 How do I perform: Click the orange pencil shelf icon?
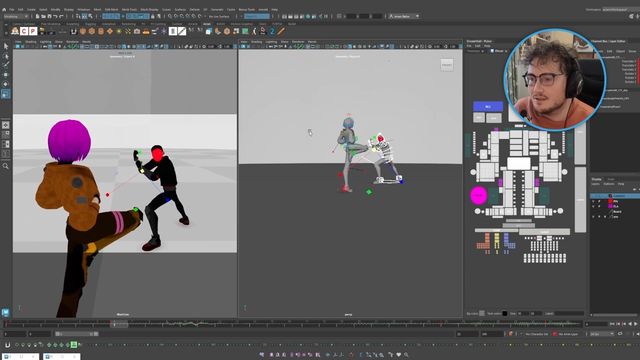click(281, 31)
